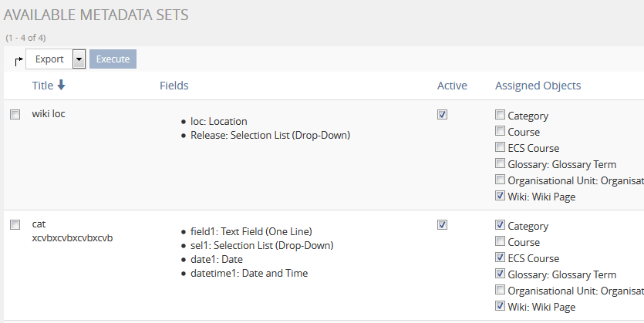Sort by the Title column header
Screen dimensions: 644x323
click(x=42, y=86)
